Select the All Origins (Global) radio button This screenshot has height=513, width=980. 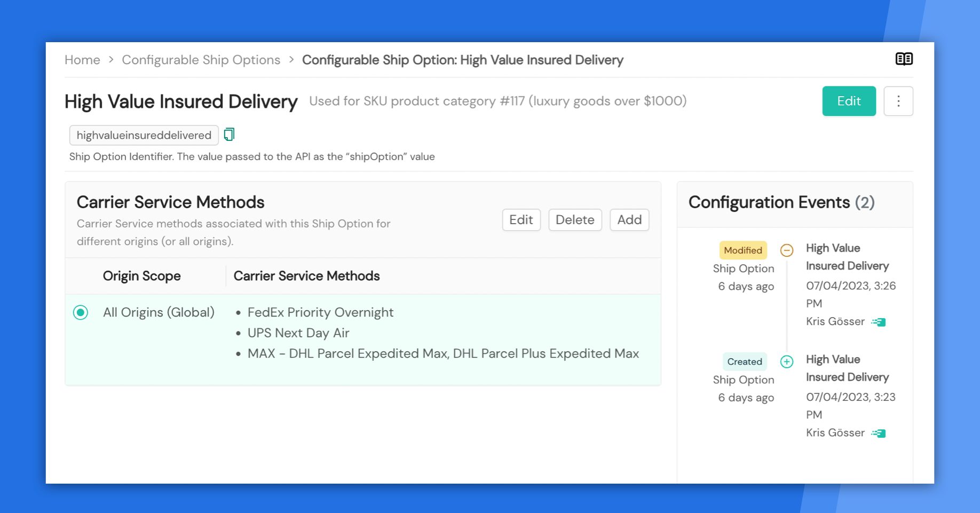pyautogui.click(x=81, y=312)
